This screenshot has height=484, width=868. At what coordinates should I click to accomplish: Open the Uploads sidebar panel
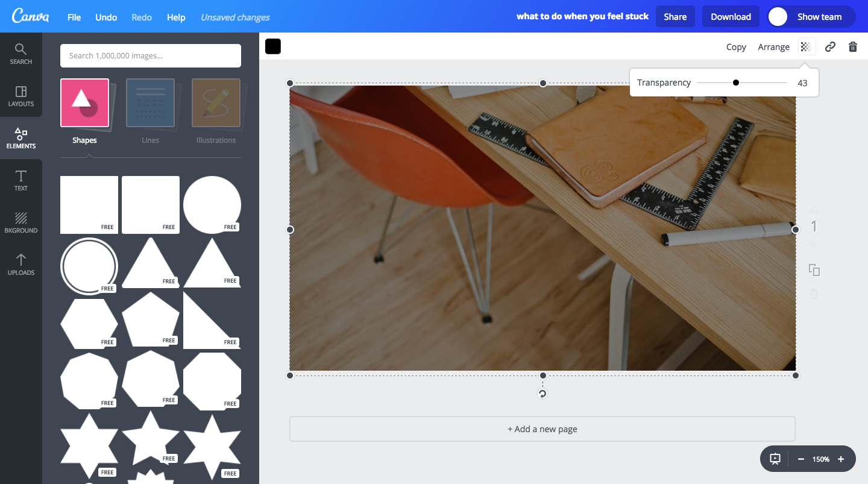pyautogui.click(x=21, y=265)
